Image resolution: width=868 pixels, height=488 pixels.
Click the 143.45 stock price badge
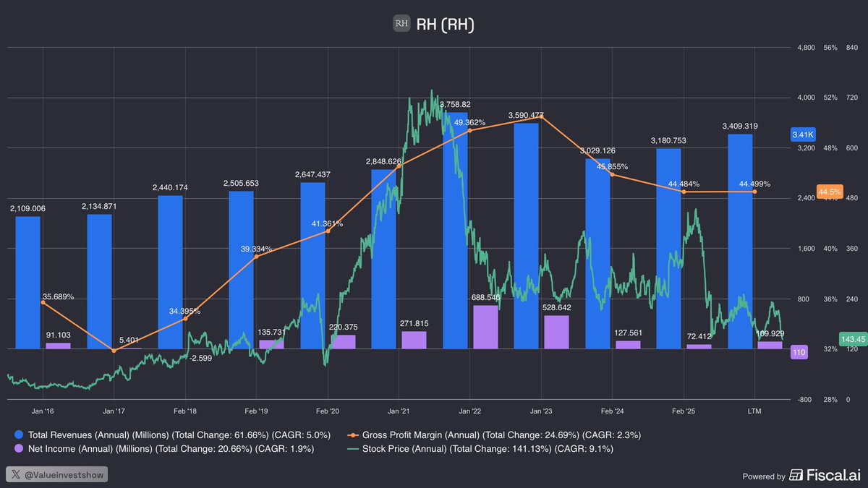pos(853,338)
